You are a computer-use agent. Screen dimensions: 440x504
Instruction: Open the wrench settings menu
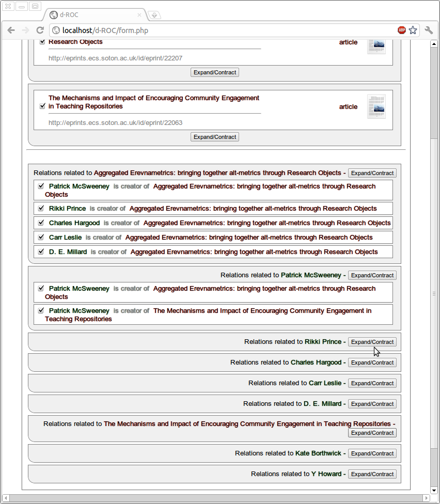429,30
